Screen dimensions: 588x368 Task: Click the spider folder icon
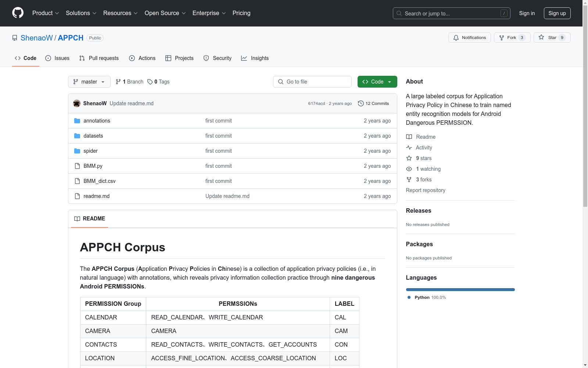tap(77, 151)
